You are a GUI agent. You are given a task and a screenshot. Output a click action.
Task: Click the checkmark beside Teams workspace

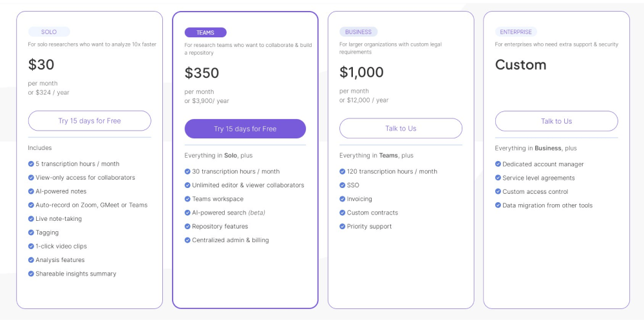click(187, 199)
